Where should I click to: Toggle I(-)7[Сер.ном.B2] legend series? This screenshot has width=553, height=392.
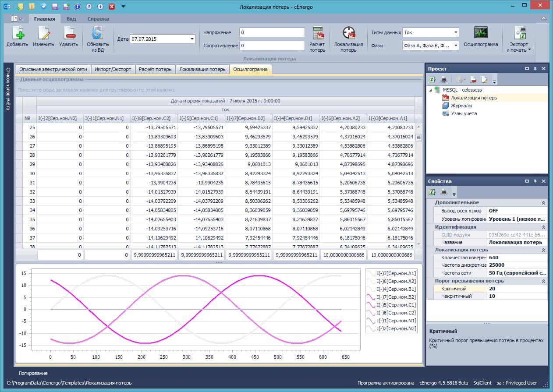tap(391, 297)
